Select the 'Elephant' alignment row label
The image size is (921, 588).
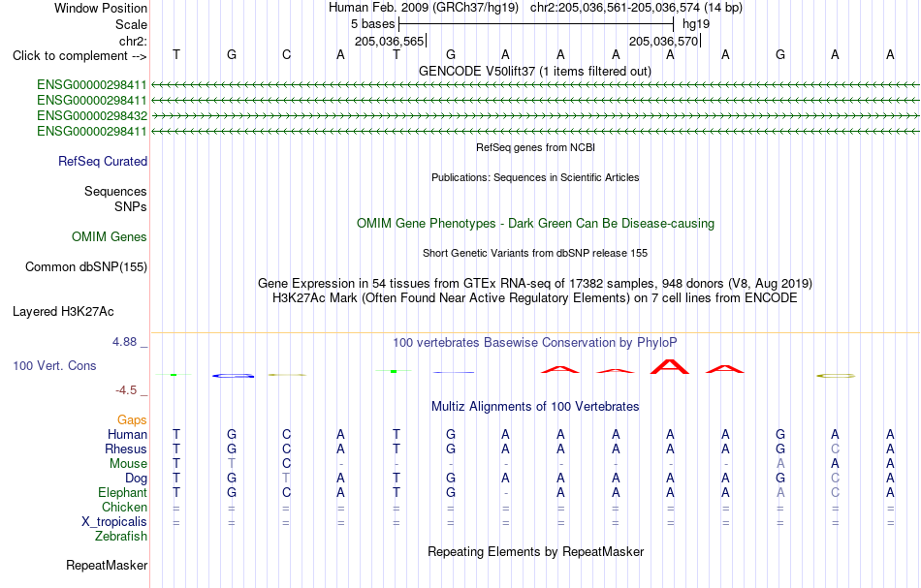click(x=122, y=493)
